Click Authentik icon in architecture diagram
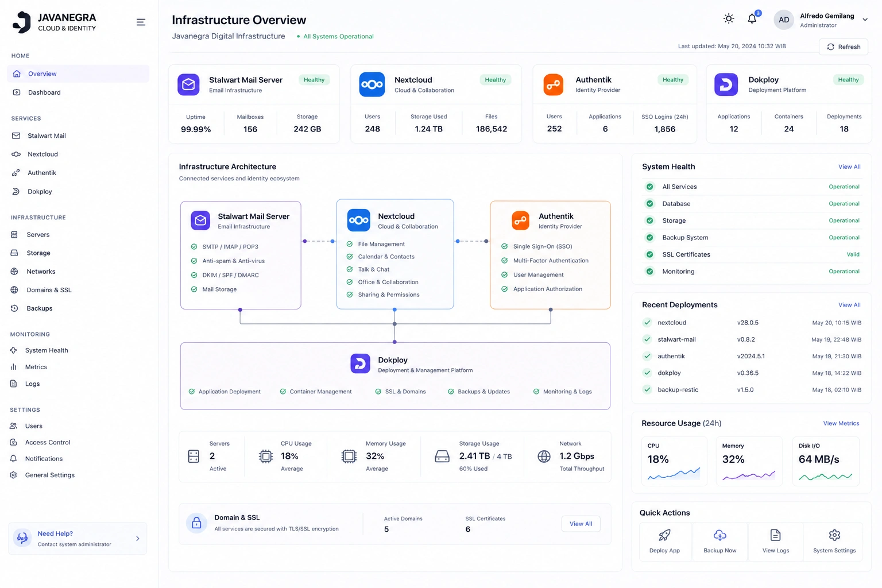 coord(521,220)
